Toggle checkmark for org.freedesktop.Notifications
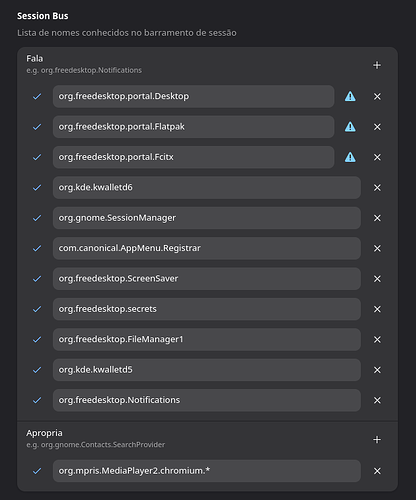This screenshot has width=416, height=500. pos(37,400)
